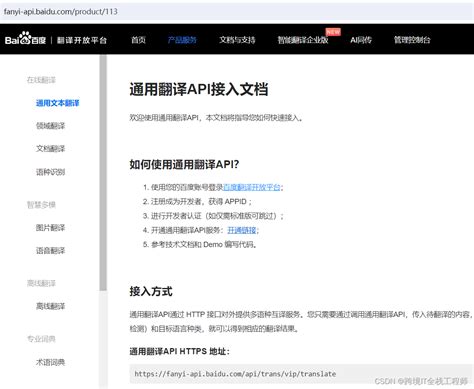Image resolution: width=474 pixels, height=389 pixels.
Task: Select 术语词典 in the sidebar
Action: (x=50, y=362)
